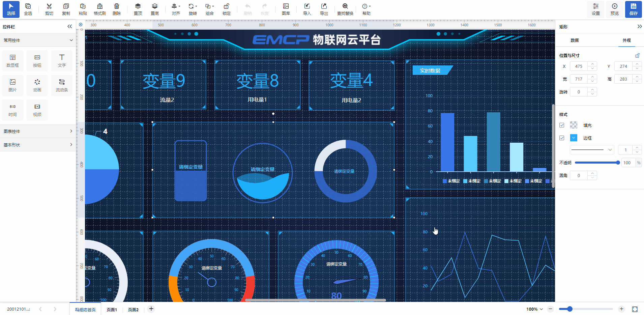This screenshot has height=315, width=644.
Task: Click the 导入 import icon
Action: (x=307, y=9)
